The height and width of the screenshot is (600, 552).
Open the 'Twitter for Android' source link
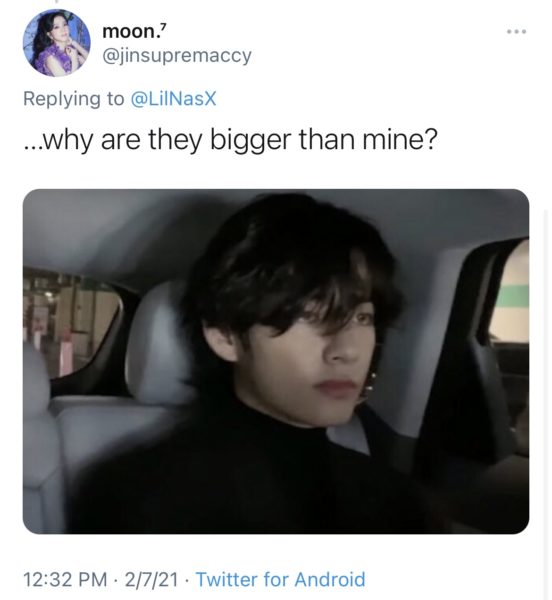coord(280,579)
